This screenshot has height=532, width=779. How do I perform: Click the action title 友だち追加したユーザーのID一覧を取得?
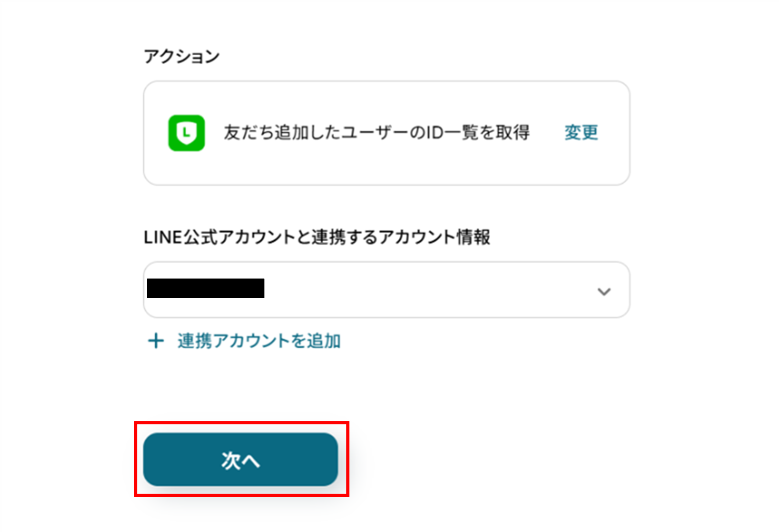(x=377, y=133)
